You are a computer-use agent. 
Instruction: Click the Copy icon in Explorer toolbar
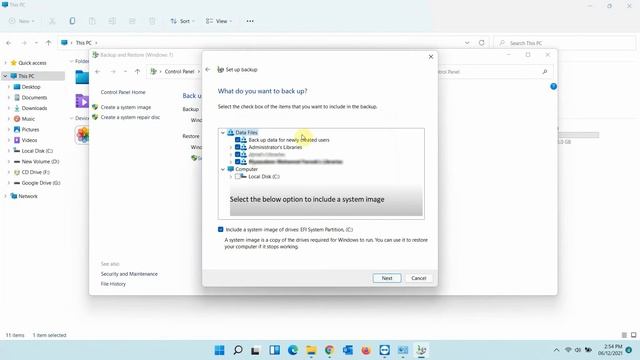pyautogui.click(x=72, y=21)
